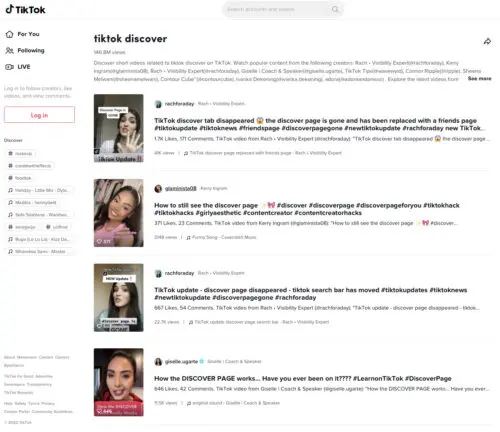500x432 pixels.
Task: Expand description with See more
Action: (x=479, y=78)
